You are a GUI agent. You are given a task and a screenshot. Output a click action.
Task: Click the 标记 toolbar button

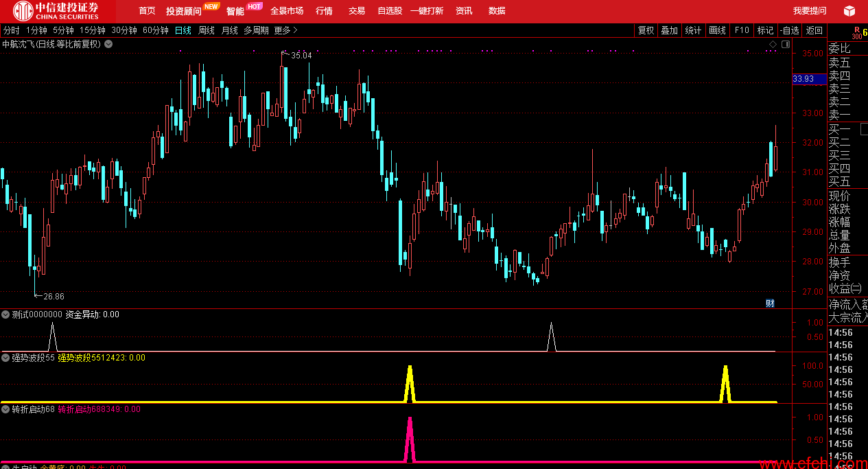765,30
